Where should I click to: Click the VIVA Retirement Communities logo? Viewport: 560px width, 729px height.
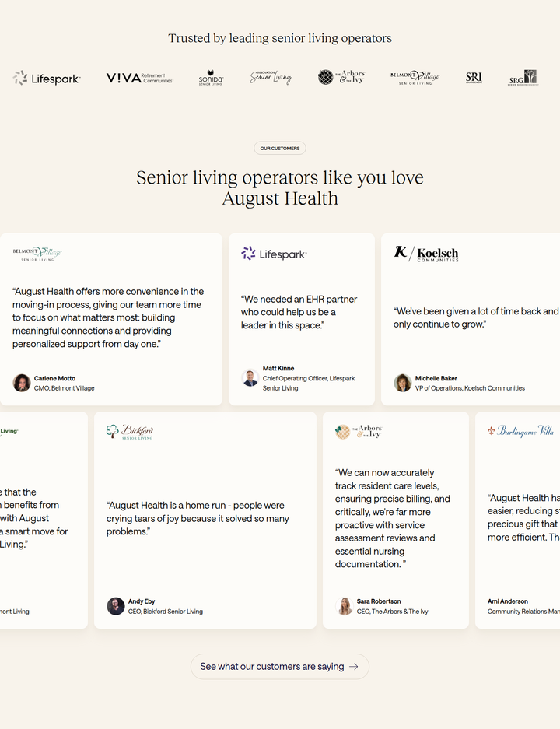(140, 78)
